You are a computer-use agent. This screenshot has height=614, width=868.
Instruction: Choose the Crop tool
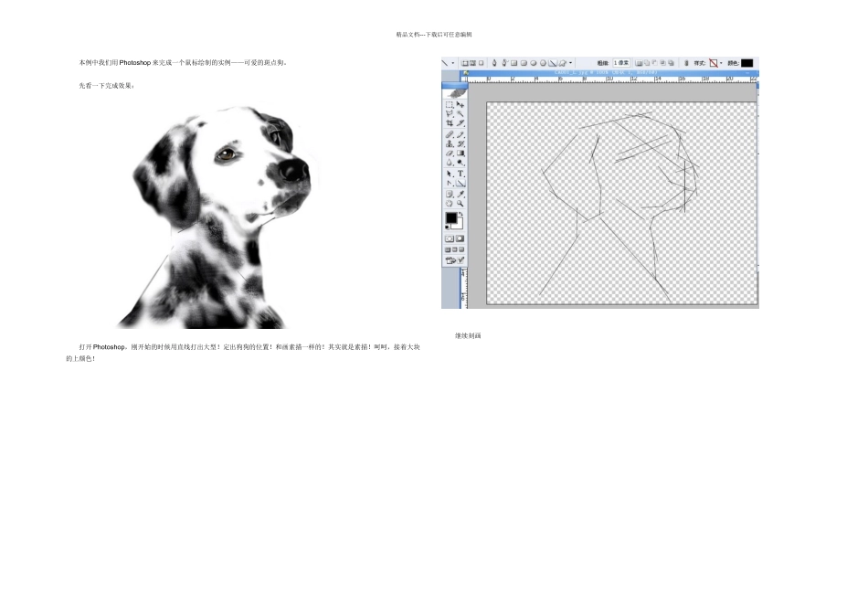[450, 123]
